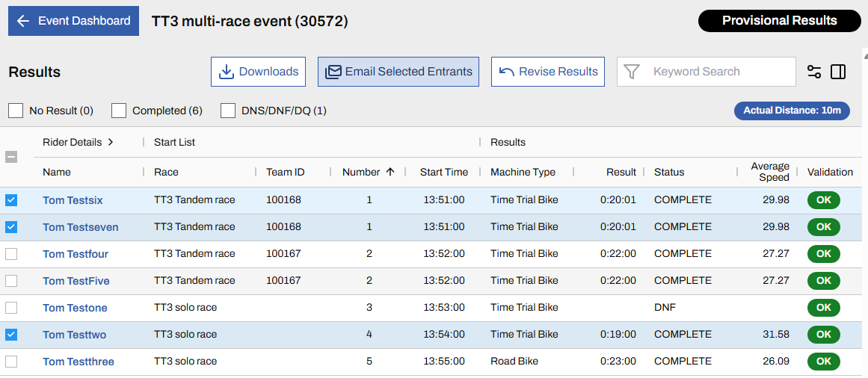Click the filter funnel icon

click(x=632, y=72)
